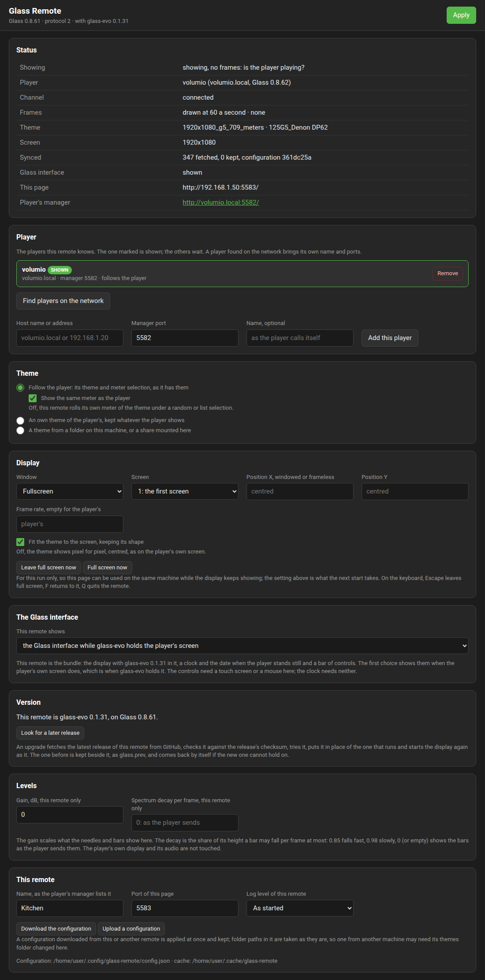
Task: Remove the volumio player
Action: click(448, 273)
